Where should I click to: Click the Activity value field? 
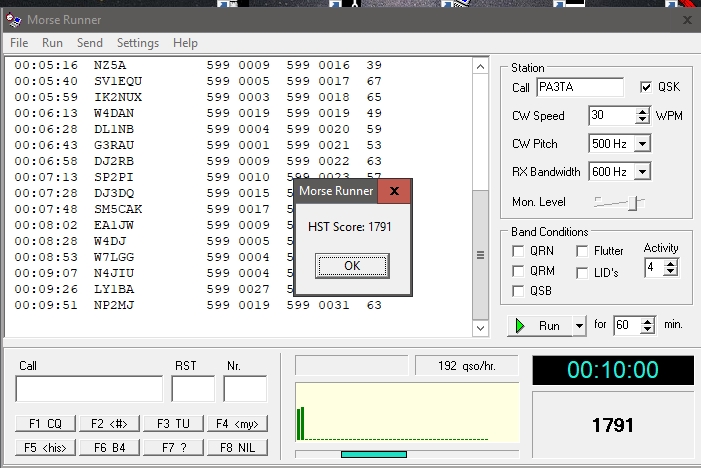655,268
